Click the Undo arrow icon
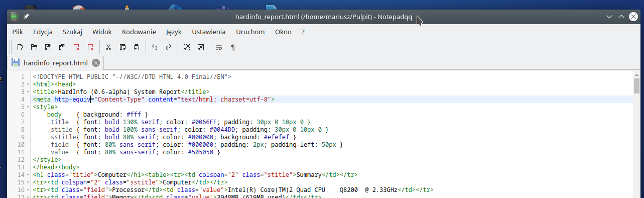 click(154, 47)
